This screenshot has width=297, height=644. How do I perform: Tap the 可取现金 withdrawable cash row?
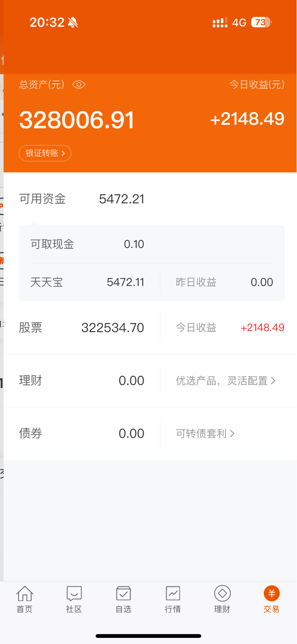[152, 244]
